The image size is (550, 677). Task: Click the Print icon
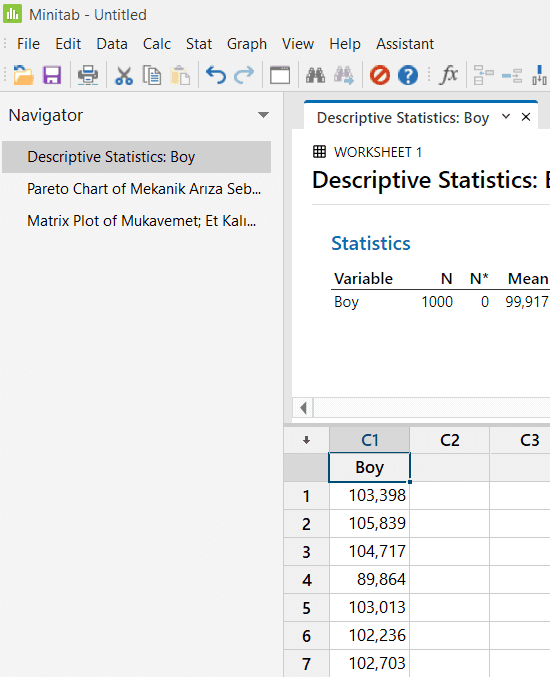tap(88, 75)
